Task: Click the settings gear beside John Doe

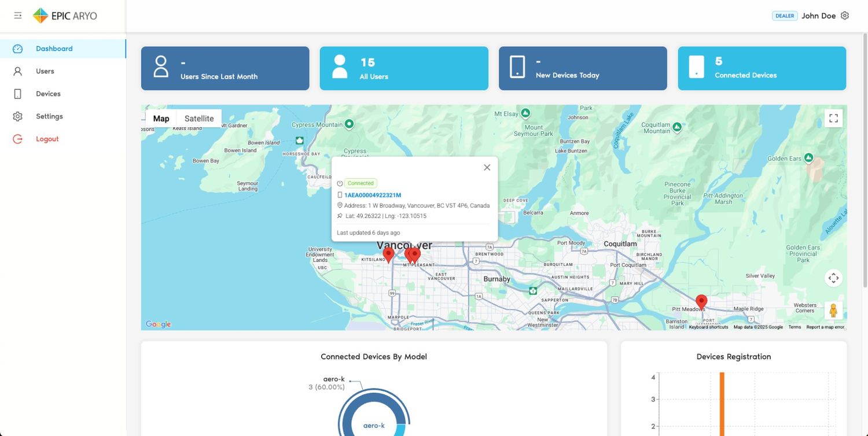Action: (845, 16)
